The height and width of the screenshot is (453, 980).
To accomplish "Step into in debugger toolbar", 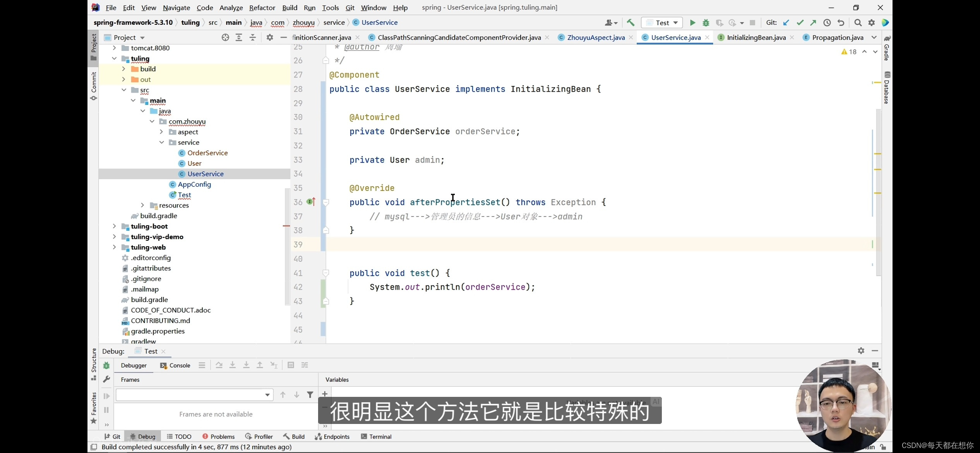I will coord(233,365).
